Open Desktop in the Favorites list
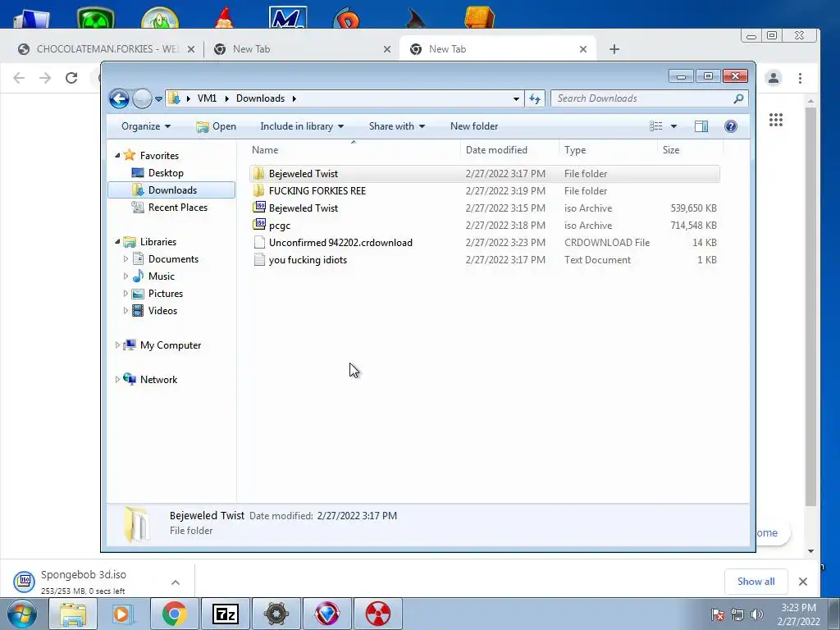Screen dimensions: 840x630 166,173
